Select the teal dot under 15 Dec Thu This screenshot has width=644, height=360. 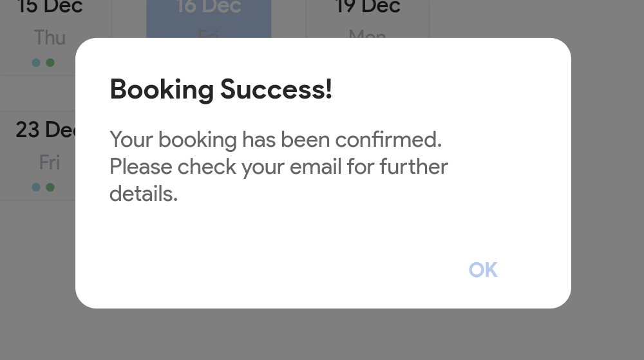(x=36, y=63)
